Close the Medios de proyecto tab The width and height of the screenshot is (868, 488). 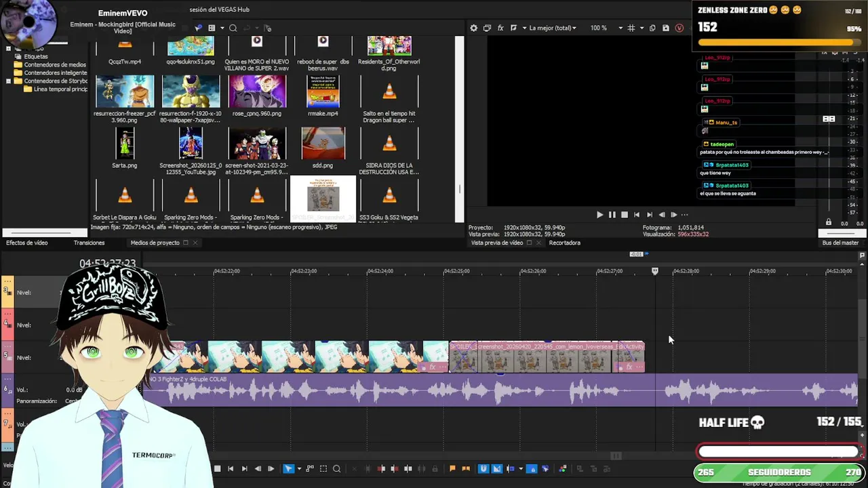(x=195, y=243)
